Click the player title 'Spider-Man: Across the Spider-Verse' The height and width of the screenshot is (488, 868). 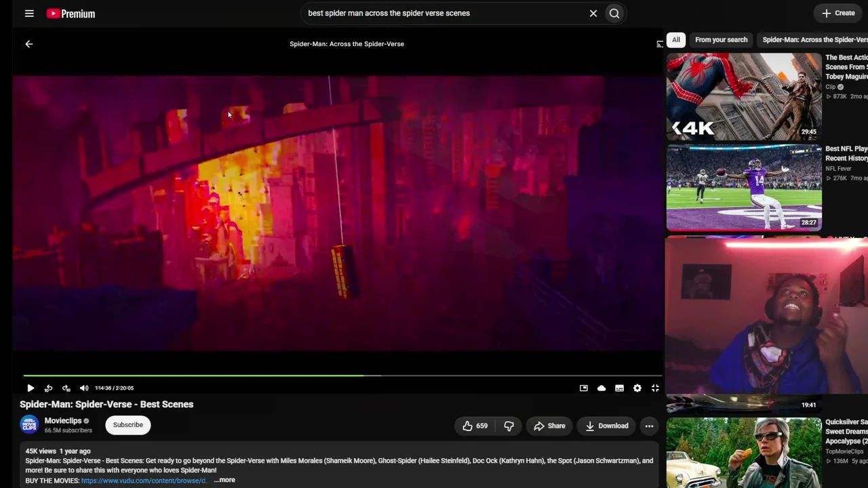(347, 44)
